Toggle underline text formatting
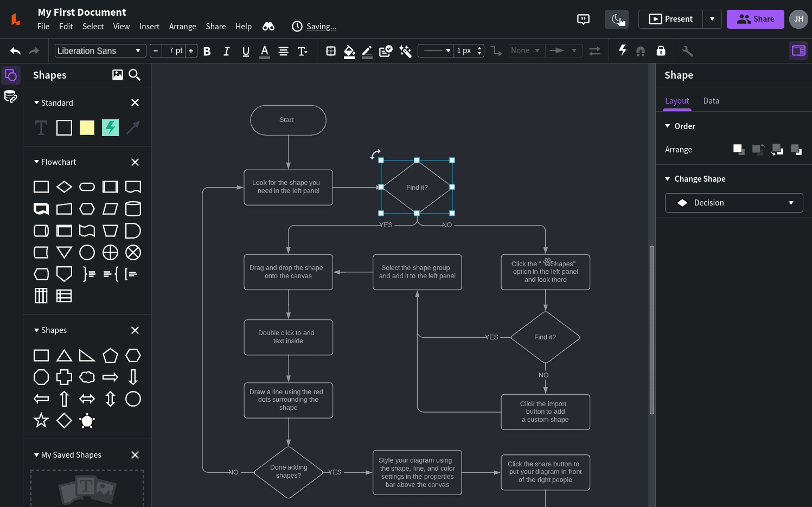 coord(246,51)
